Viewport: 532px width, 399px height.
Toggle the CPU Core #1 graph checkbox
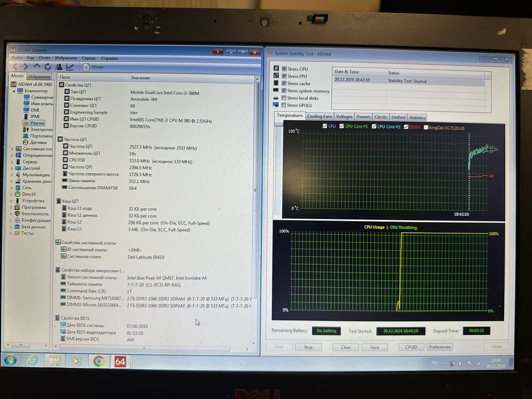[x=342, y=126]
